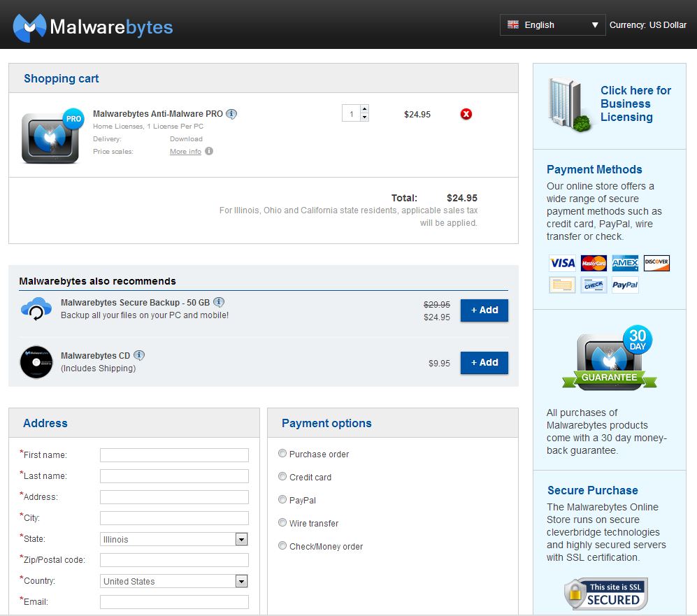Open the State dropdown showing Illinois
697x616 pixels.
pos(174,539)
